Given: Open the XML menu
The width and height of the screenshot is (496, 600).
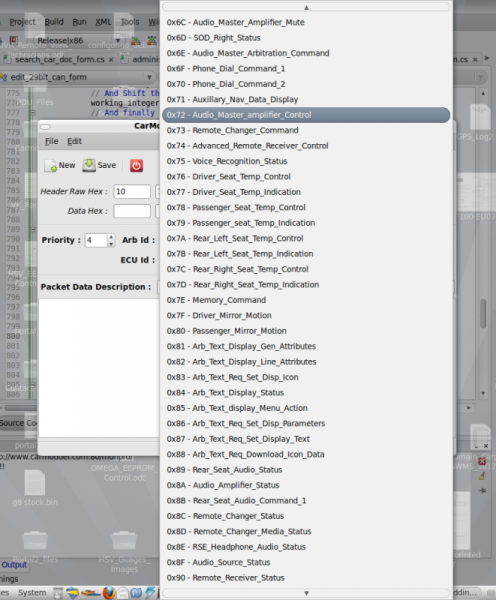Looking at the screenshot, I should [x=103, y=22].
